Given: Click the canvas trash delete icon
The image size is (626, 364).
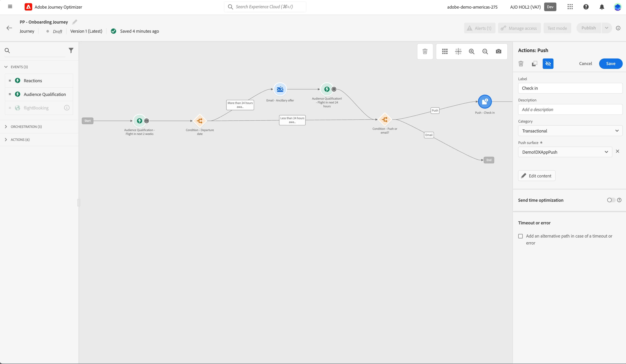Looking at the screenshot, I should tap(425, 51).
